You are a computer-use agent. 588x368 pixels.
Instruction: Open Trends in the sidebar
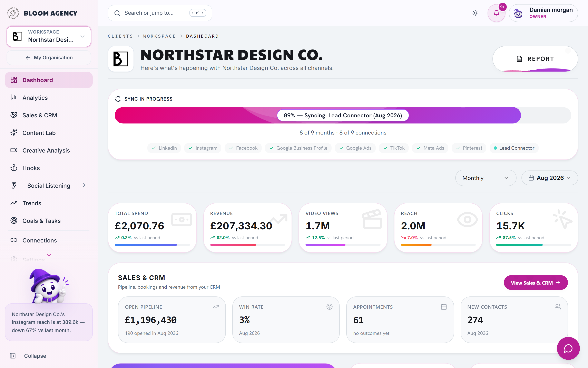pos(49,203)
